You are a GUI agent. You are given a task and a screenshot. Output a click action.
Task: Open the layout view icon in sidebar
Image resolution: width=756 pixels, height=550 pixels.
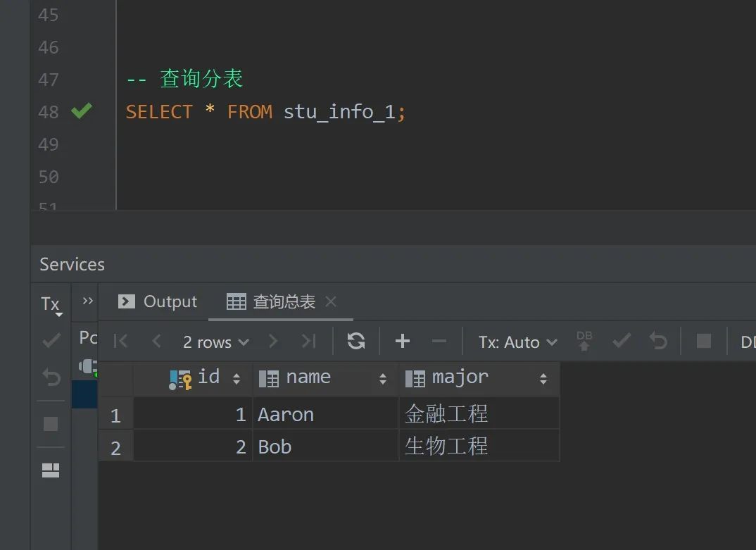coord(51,470)
